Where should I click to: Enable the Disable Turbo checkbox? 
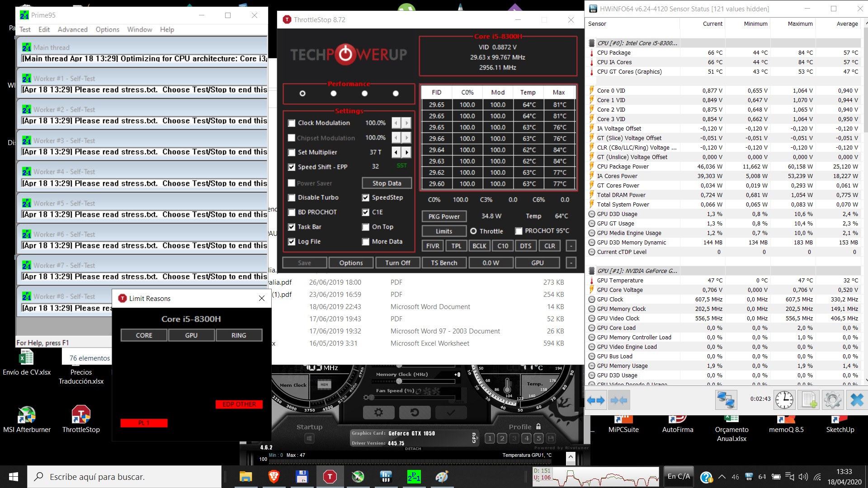[x=292, y=197]
